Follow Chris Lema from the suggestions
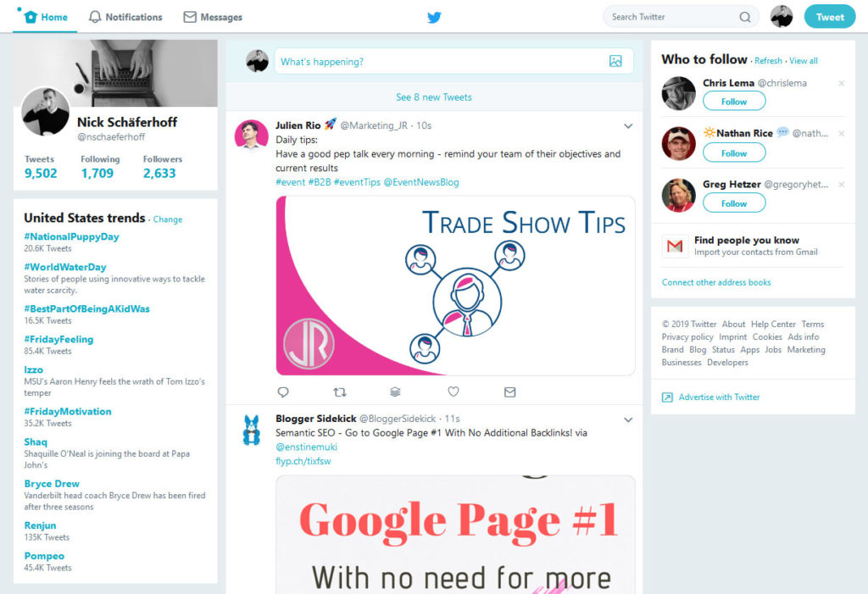868x594 pixels. click(x=733, y=101)
